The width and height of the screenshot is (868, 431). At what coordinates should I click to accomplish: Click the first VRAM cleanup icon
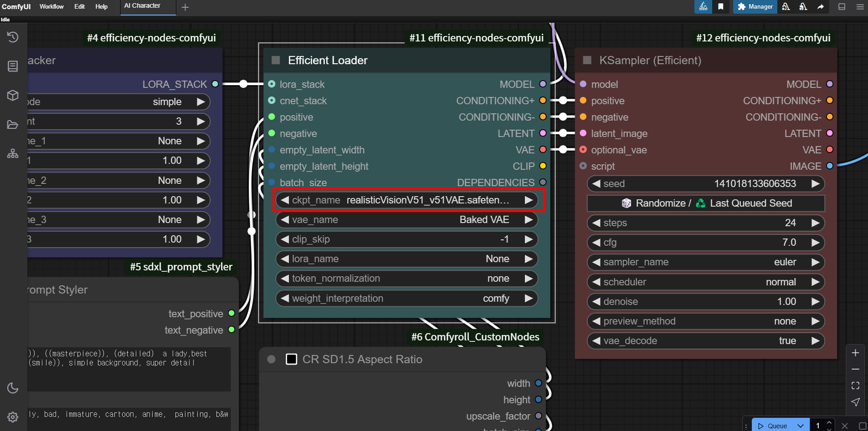pyautogui.click(x=786, y=7)
